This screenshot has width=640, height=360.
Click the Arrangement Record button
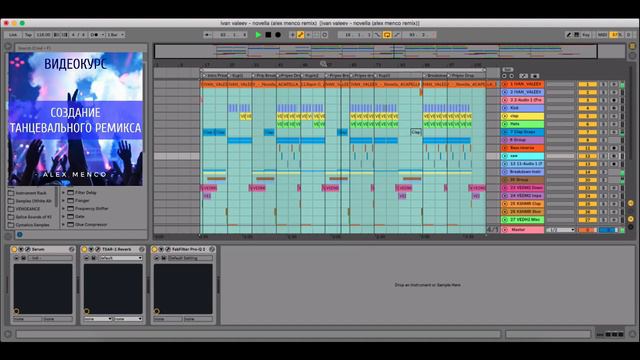278,35
